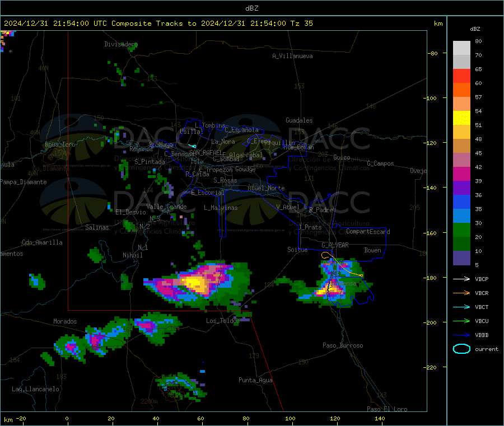Viewport: 504px width, 426px height.
Task: Click the 'Soitue' map label
Action: point(297,250)
